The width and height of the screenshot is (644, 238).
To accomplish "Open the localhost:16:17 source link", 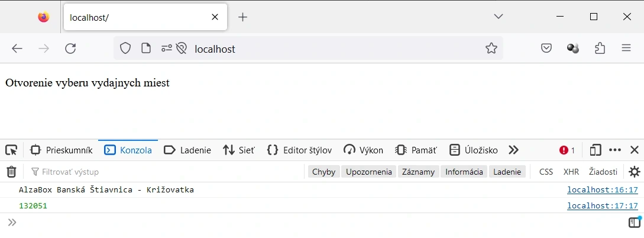I will tap(603, 190).
